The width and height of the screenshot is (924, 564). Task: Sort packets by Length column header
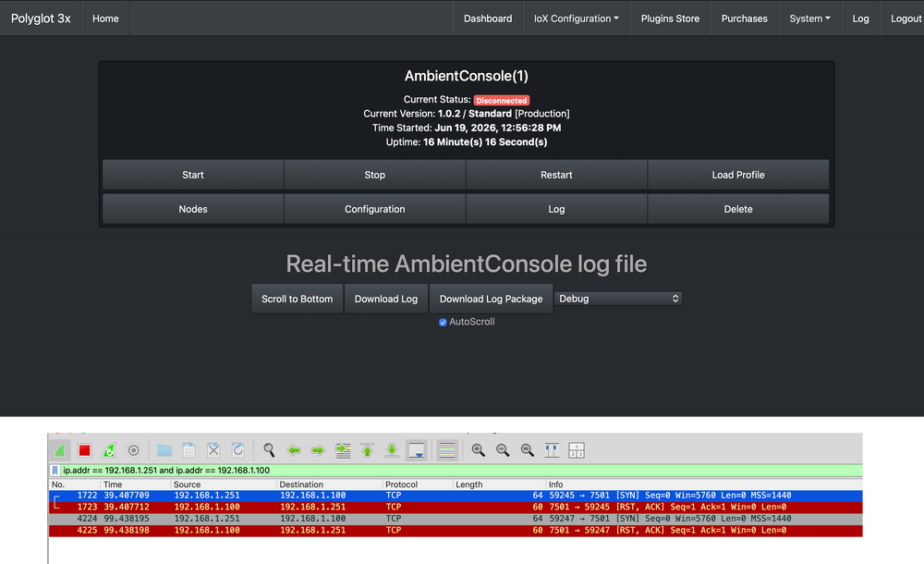[x=500, y=484]
